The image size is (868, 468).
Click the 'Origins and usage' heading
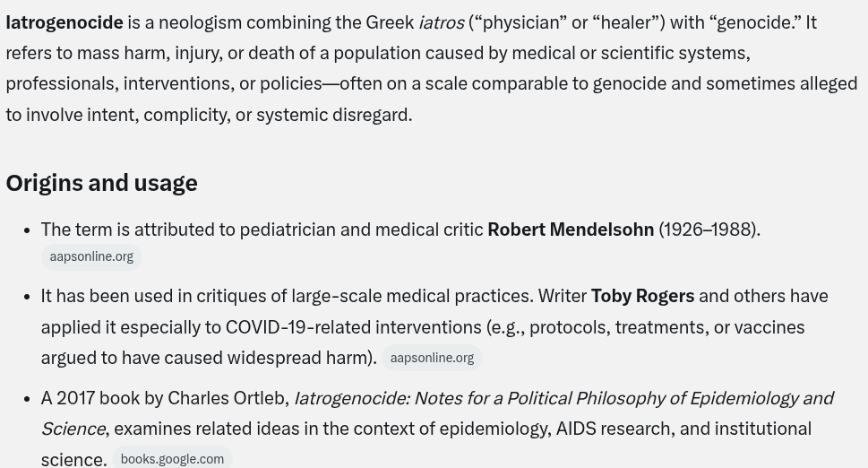101,183
